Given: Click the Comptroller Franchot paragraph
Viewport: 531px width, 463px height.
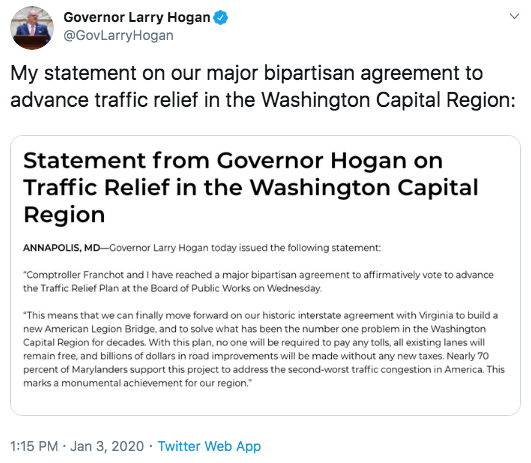Looking at the screenshot, I should [x=258, y=281].
